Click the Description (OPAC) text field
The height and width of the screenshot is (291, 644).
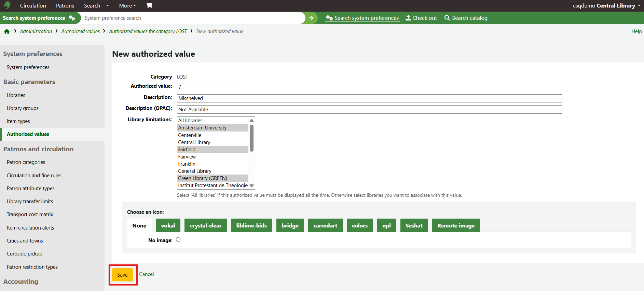[369, 109]
